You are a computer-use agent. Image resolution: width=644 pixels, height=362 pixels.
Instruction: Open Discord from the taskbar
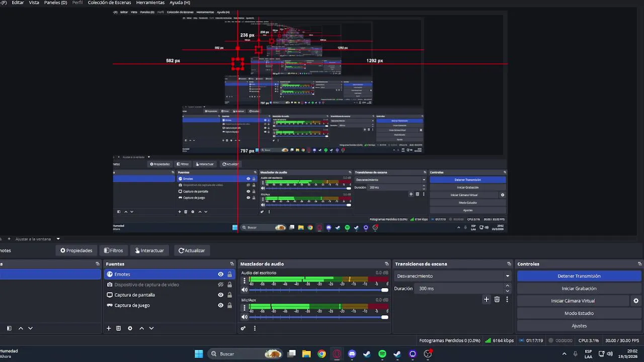coord(352,354)
